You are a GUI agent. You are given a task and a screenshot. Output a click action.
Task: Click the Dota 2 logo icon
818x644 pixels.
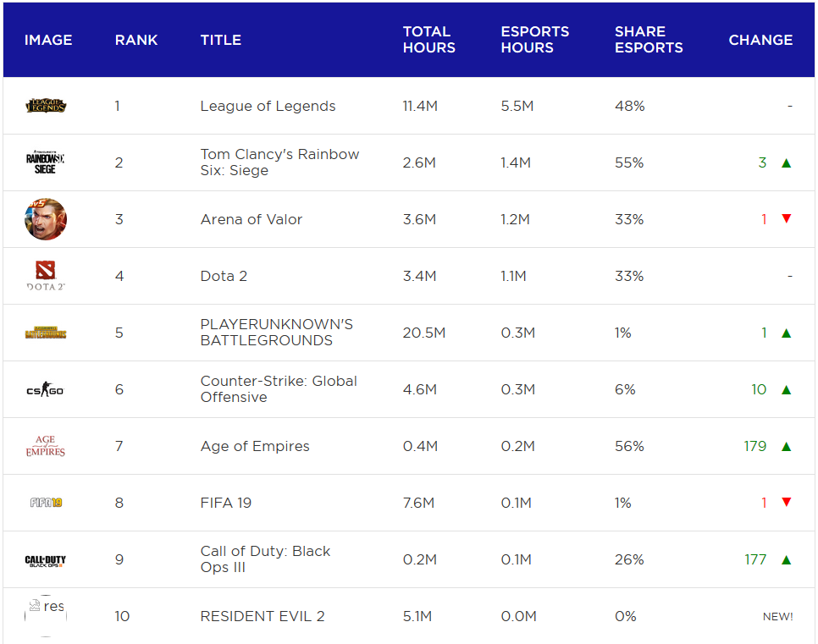tap(46, 276)
